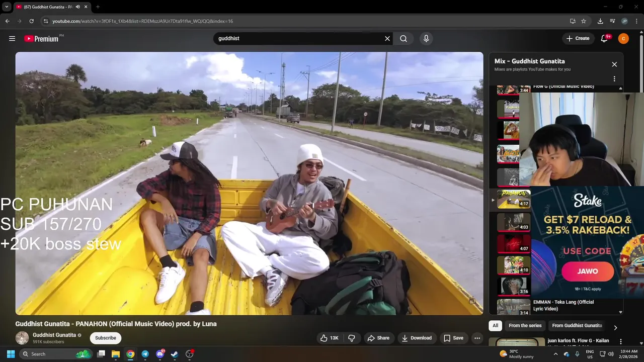Click the address bar URL
The height and width of the screenshot is (362, 644).
(x=142, y=21)
